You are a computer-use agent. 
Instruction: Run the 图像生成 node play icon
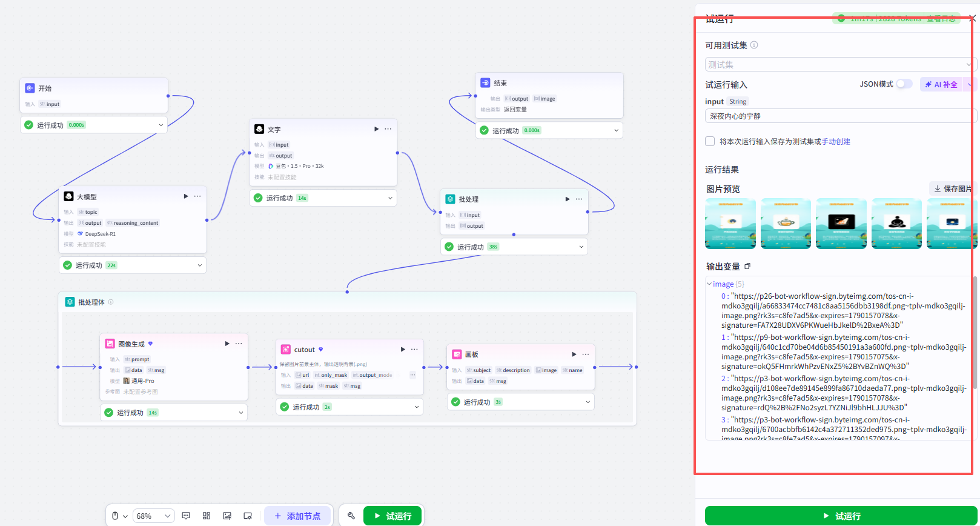[x=227, y=344]
